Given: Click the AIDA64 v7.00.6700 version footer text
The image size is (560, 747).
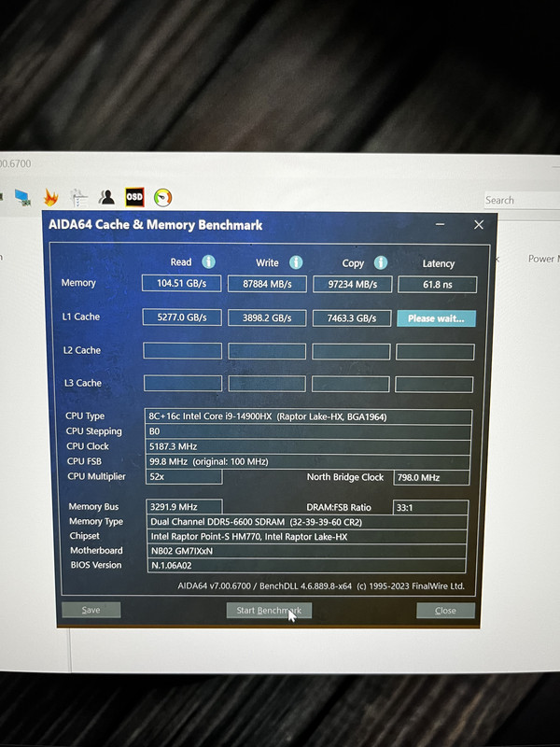Looking at the screenshot, I should (321, 586).
